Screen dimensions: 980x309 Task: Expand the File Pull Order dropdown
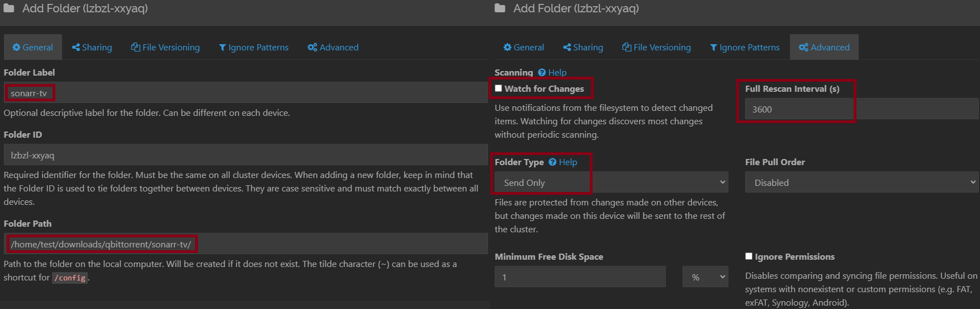(x=862, y=182)
